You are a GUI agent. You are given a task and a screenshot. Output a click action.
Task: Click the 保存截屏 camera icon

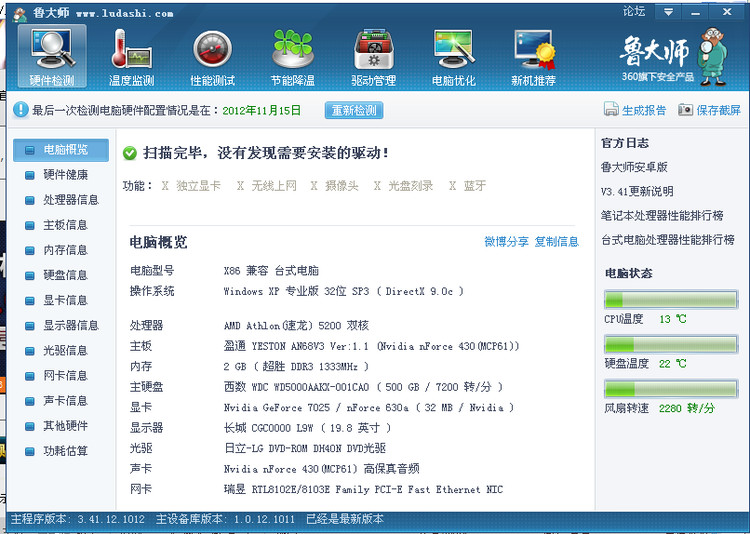tap(685, 110)
